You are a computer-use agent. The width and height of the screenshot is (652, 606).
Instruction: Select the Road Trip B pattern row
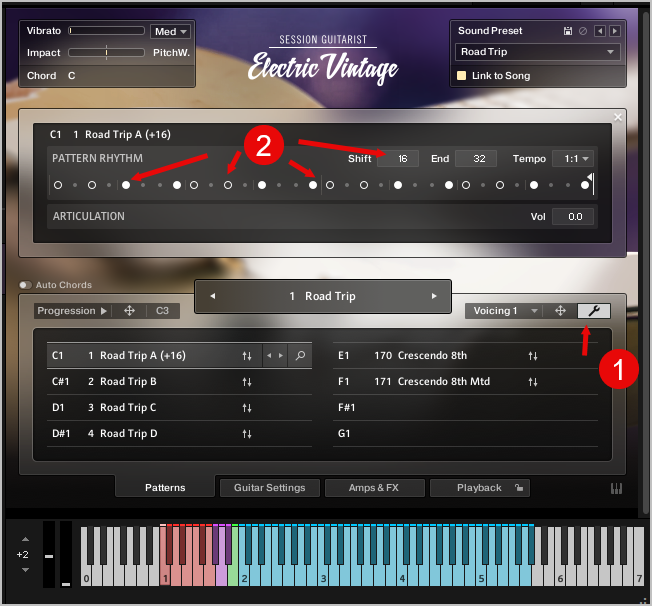(x=179, y=382)
